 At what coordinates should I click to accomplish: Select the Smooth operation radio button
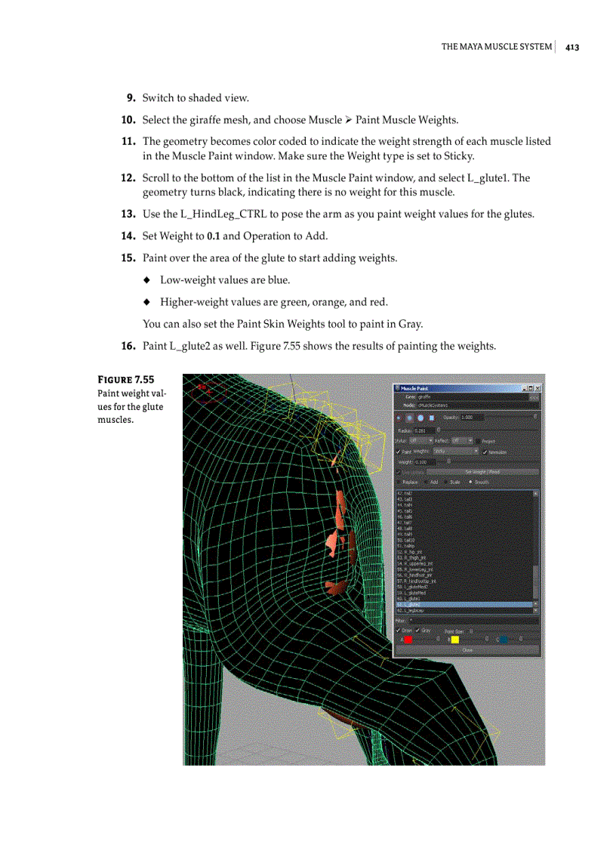471,481
